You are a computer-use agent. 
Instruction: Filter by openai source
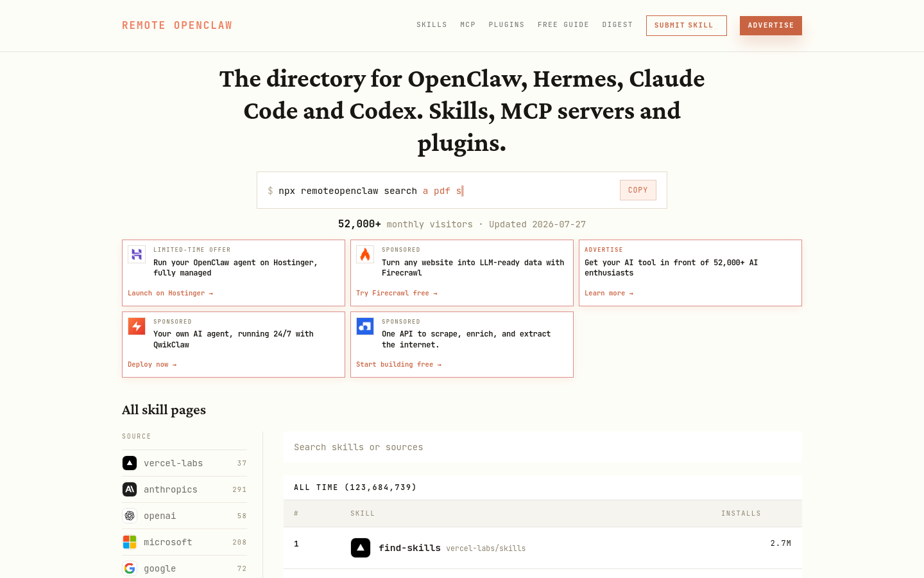click(185, 516)
